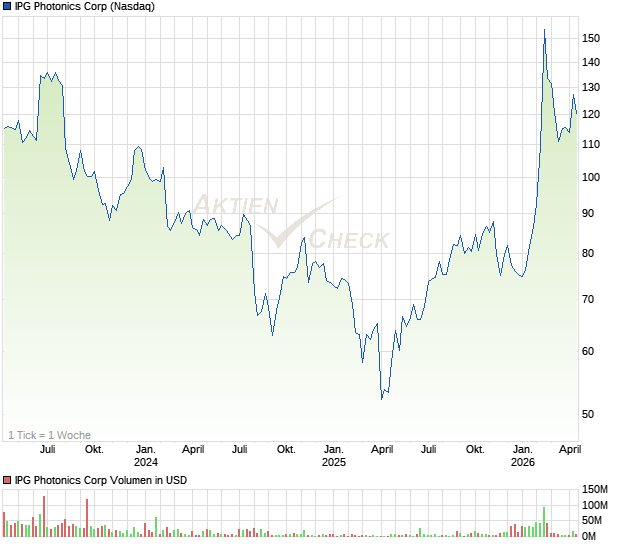Click the price axis label 60
Screen dimensions: 620x546
pyautogui.click(x=588, y=351)
